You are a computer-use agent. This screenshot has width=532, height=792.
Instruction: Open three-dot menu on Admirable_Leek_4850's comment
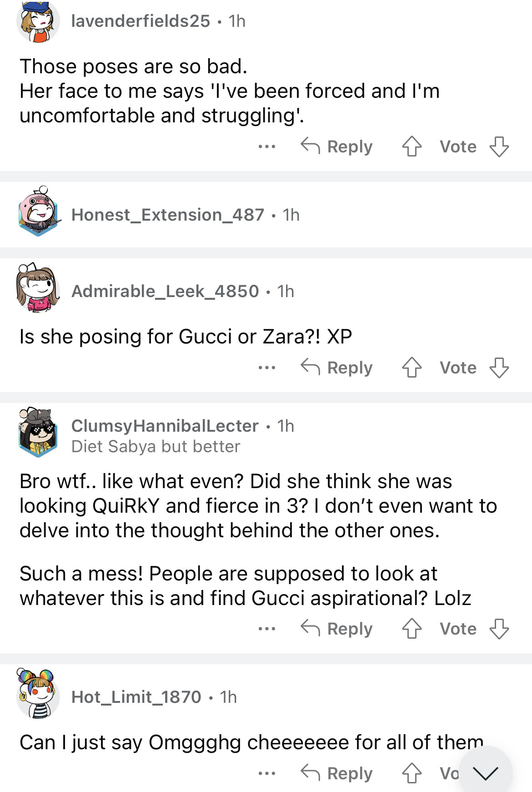click(266, 368)
